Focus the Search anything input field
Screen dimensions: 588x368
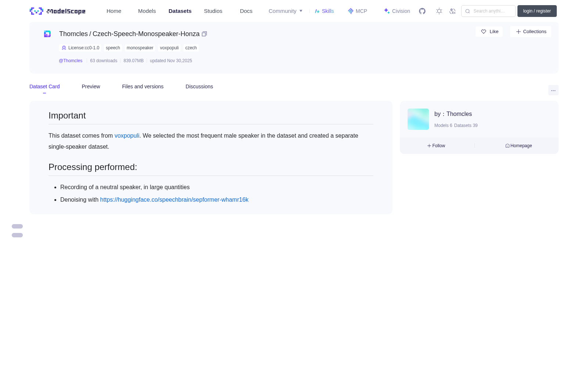[488, 11]
